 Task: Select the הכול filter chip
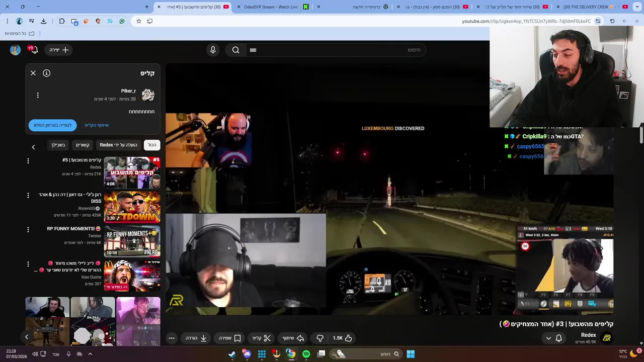tap(152, 145)
